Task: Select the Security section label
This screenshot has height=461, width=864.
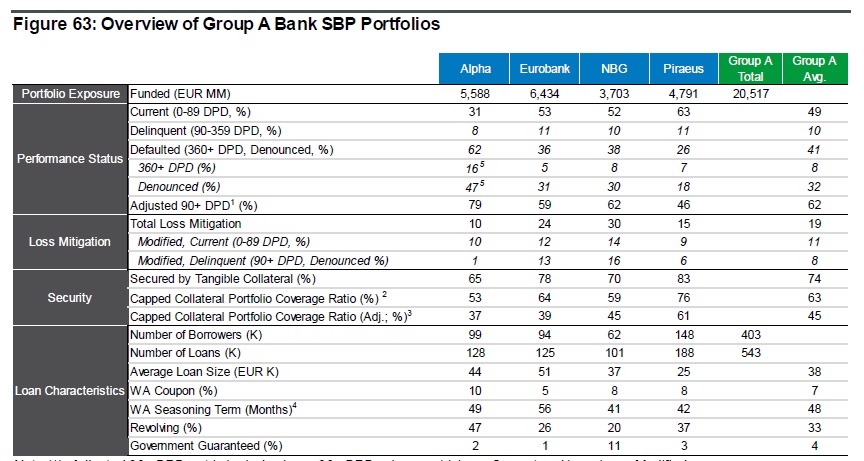Action: 65,297
